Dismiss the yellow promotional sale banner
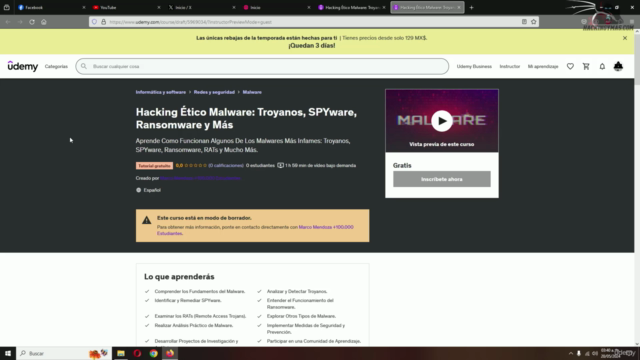 [x=625, y=38]
